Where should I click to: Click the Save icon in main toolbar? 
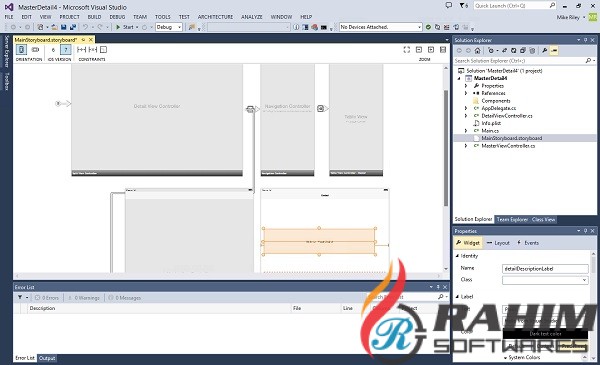(64, 27)
